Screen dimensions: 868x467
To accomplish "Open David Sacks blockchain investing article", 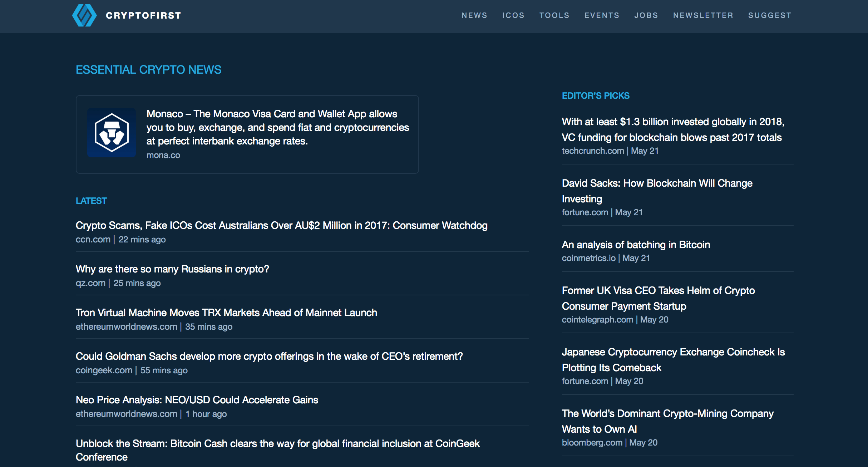I will (x=657, y=191).
